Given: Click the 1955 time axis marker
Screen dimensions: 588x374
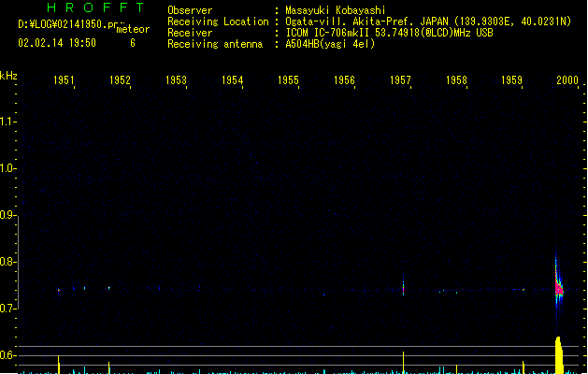Looking at the screenshot, I should tap(288, 79).
